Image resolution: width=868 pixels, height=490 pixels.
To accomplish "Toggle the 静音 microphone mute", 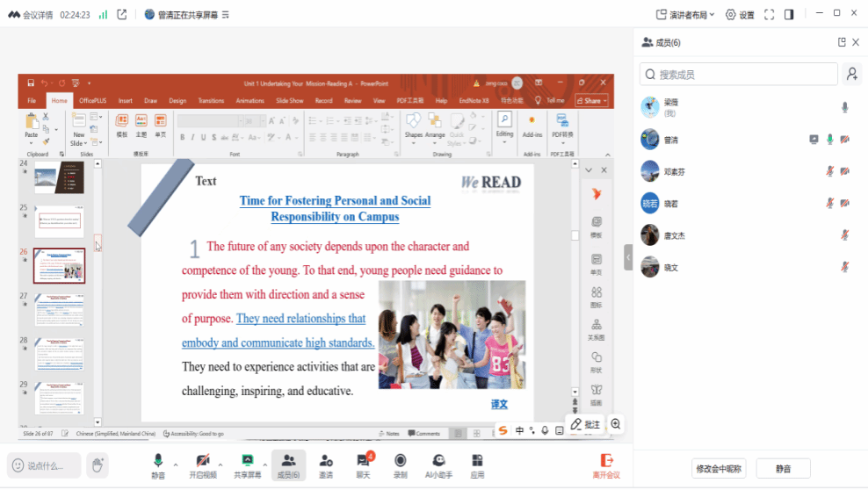I will point(158,465).
